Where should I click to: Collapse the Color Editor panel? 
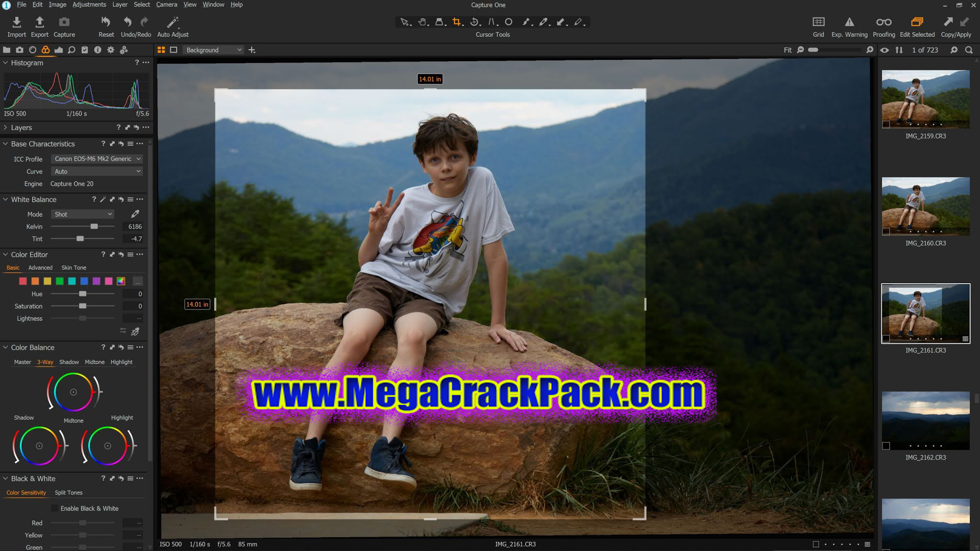[5, 254]
